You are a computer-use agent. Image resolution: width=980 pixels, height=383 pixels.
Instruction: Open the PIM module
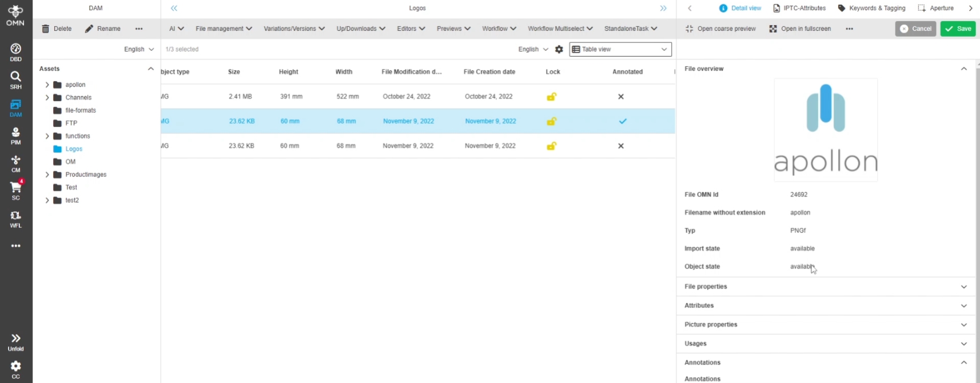click(15, 136)
